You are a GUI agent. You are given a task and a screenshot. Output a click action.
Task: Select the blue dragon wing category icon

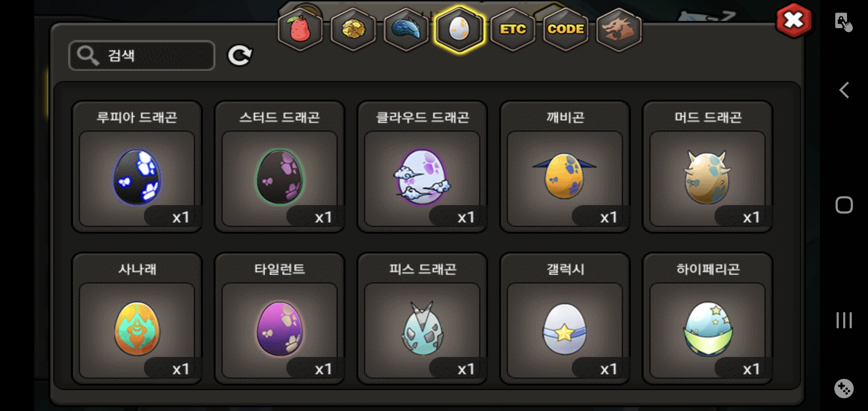(406, 30)
